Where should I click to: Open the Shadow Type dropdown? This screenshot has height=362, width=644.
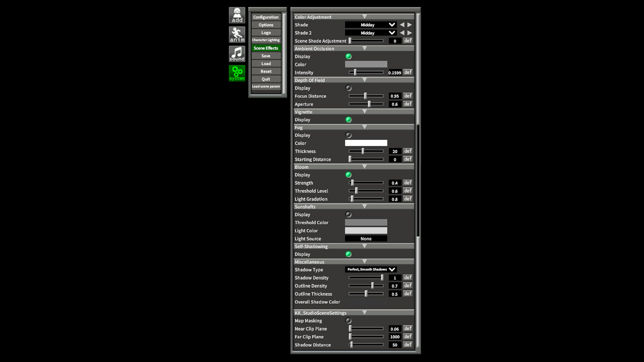[x=371, y=269]
